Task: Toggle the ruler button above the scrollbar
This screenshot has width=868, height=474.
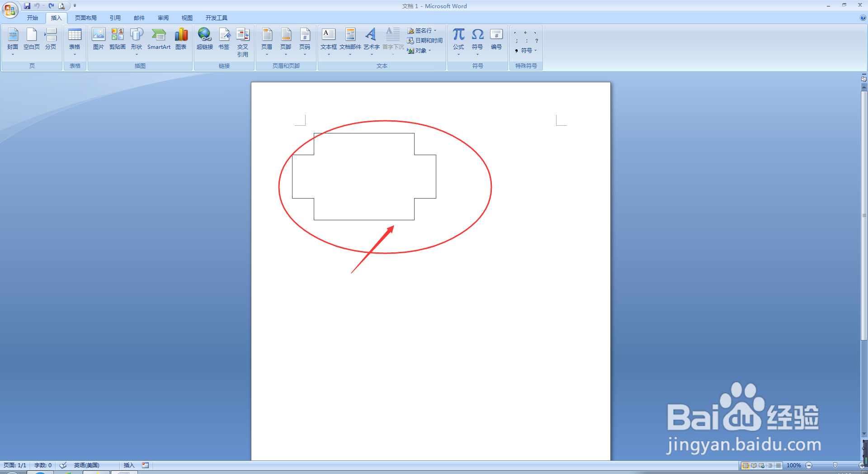Action: 864,79
